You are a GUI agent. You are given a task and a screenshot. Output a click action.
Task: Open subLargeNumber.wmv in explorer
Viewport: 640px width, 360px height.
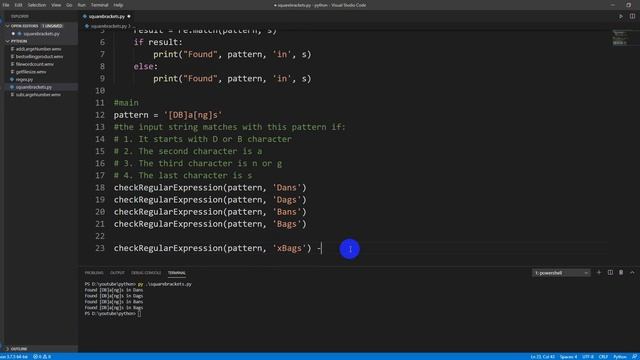[x=38, y=95]
